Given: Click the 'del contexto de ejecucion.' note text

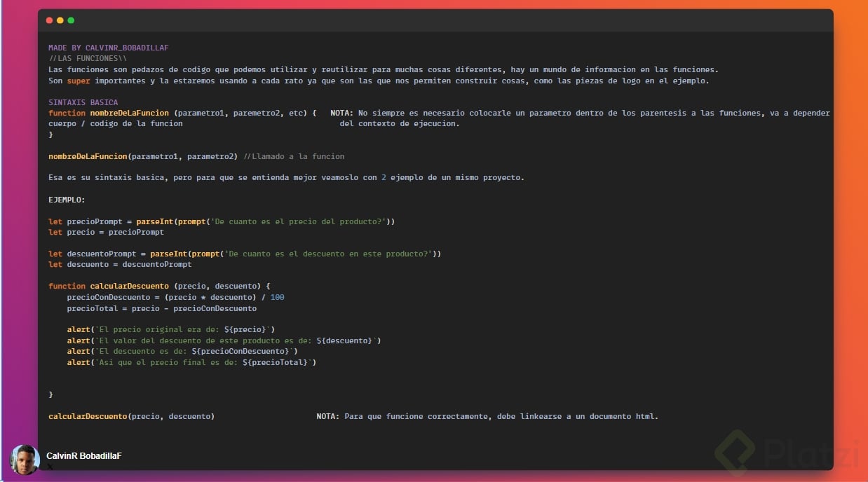Looking at the screenshot, I should tap(400, 124).
